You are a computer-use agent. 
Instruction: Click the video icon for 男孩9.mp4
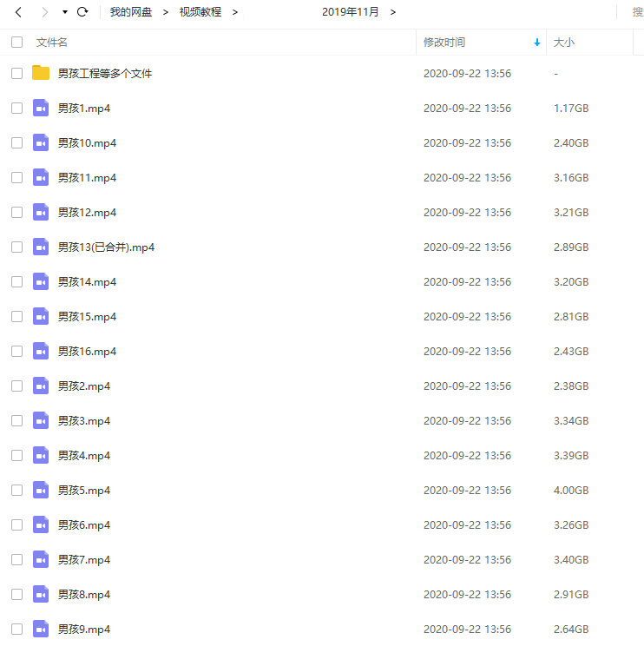[x=41, y=629]
